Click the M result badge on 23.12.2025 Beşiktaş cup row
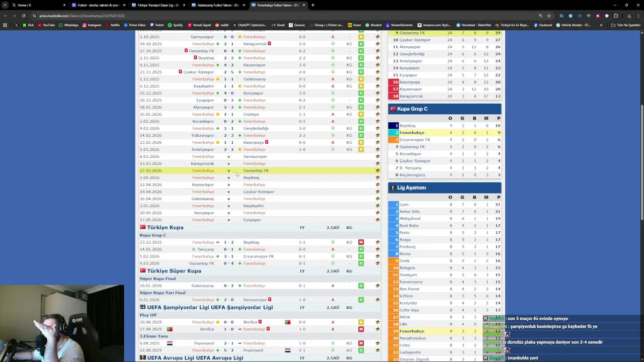 pos(361,242)
